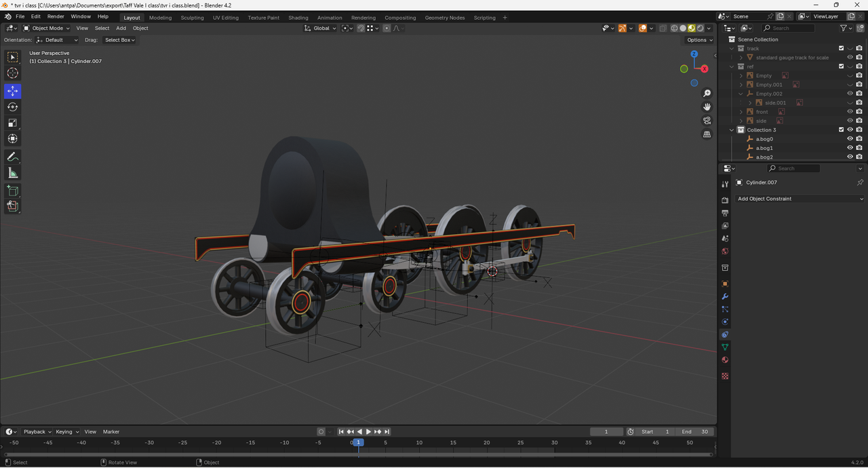Play the animation forward

[368, 431]
